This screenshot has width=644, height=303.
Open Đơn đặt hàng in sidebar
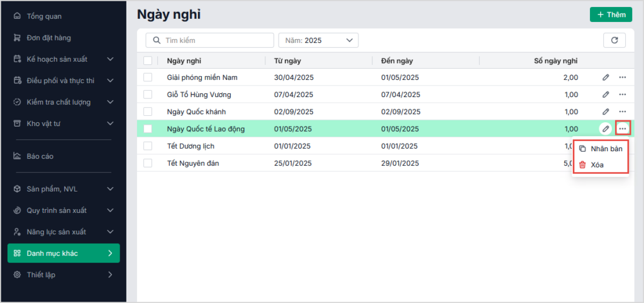click(48, 38)
